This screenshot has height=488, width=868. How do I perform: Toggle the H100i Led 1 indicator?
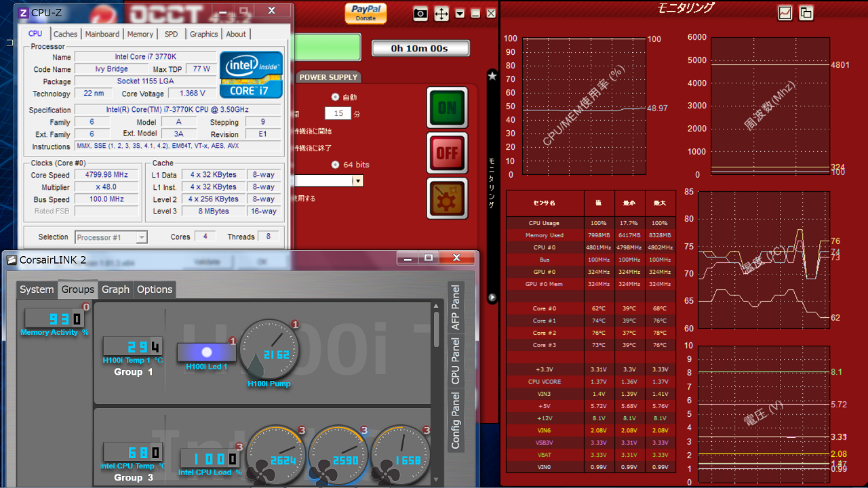coord(207,352)
